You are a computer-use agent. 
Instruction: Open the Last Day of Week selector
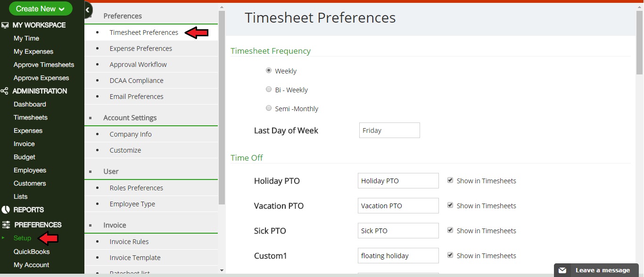coord(389,130)
